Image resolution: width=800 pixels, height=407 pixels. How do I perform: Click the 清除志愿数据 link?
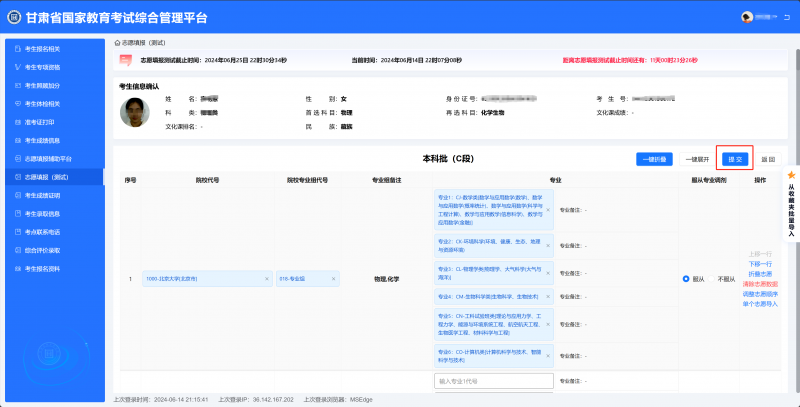tap(760, 284)
